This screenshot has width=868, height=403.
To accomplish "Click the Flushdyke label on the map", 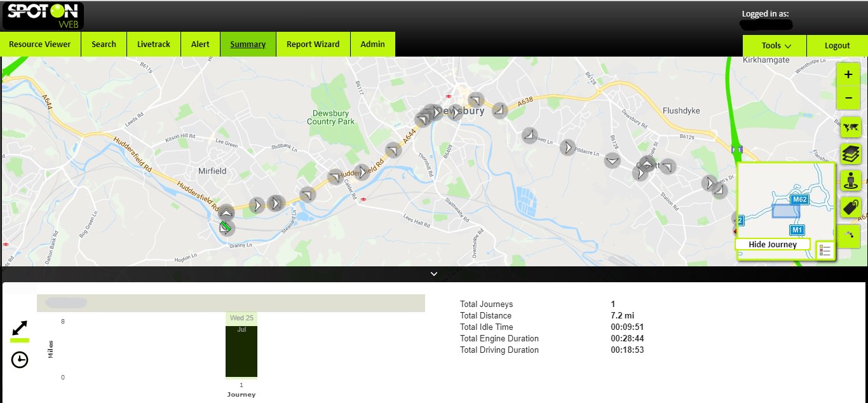I will tap(681, 111).
